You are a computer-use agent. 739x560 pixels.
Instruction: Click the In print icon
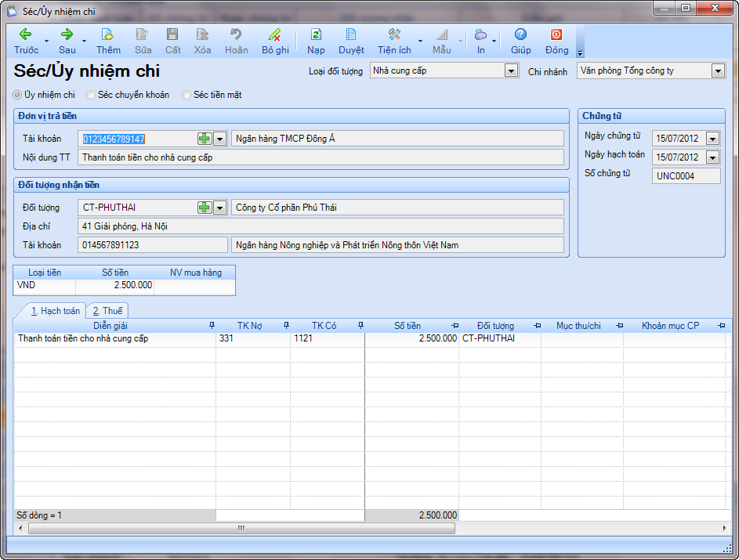480,34
